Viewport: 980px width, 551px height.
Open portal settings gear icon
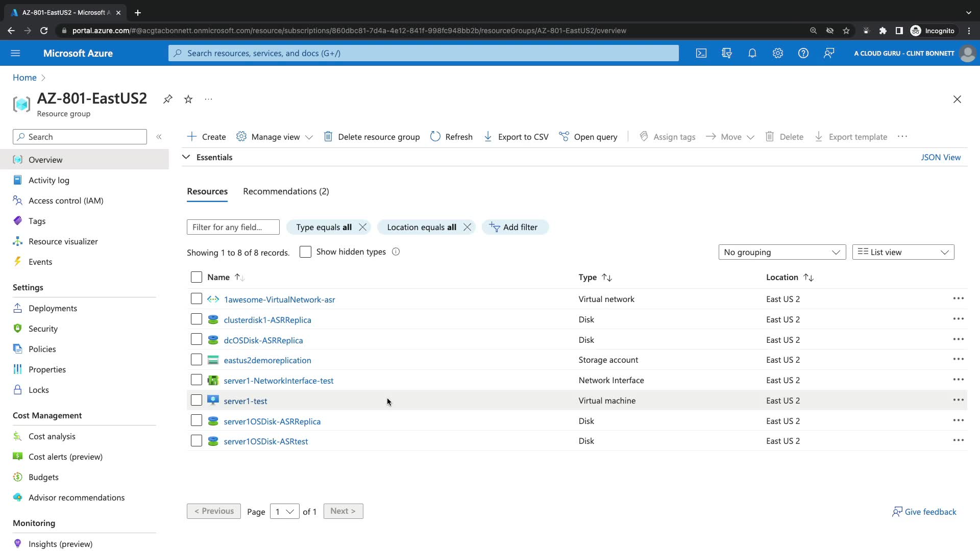[x=777, y=53]
